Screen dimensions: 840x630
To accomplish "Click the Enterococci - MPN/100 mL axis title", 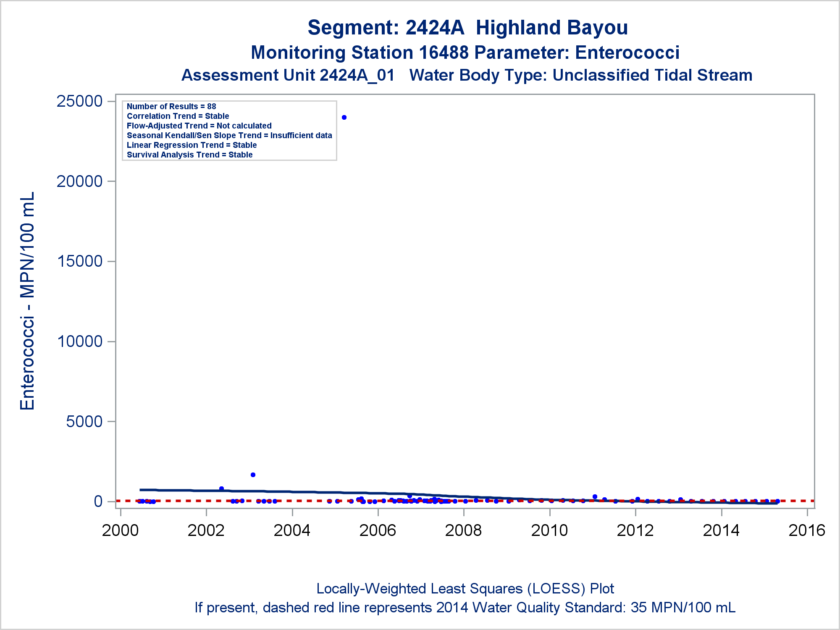I will point(27,301).
